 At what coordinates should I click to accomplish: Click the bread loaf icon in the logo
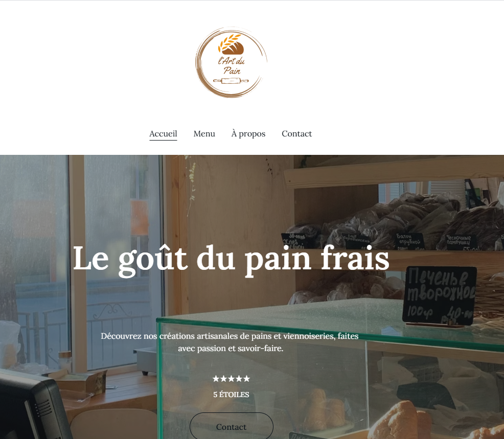[x=234, y=48]
